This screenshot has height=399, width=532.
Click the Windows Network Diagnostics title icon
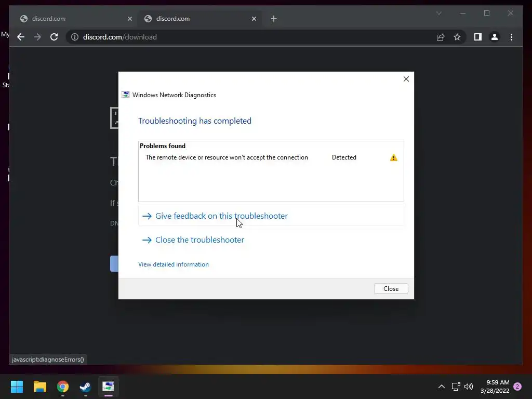click(126, 95)
